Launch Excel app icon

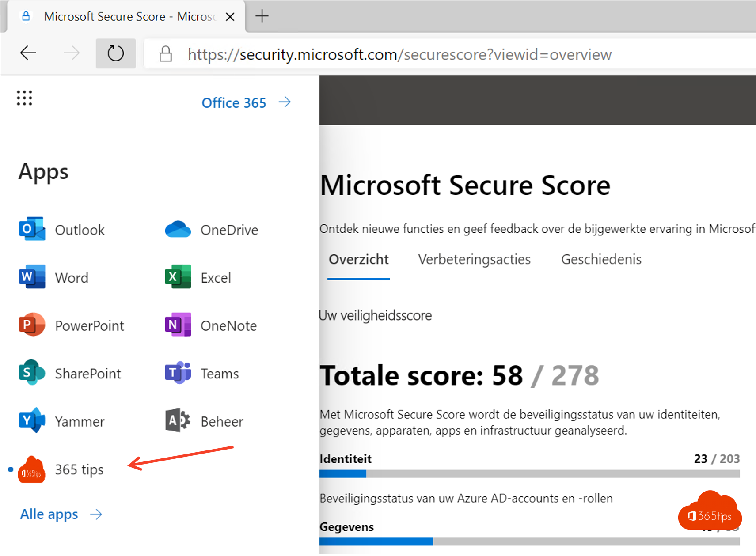pyautogui.click(x=178, y=277)
